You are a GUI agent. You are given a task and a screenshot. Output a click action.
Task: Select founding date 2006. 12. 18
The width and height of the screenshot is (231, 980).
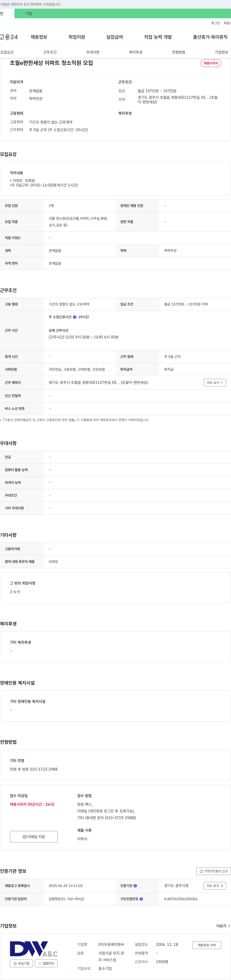[x=167, y=944]
